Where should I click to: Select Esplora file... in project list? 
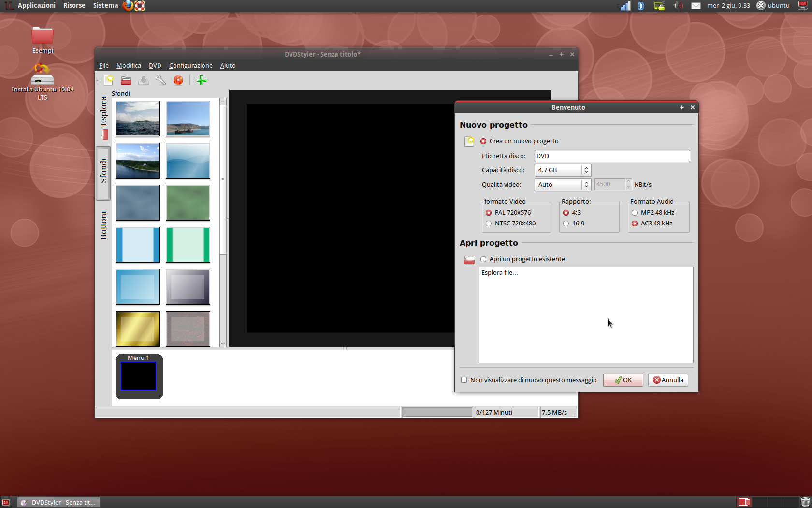[500, 273]
